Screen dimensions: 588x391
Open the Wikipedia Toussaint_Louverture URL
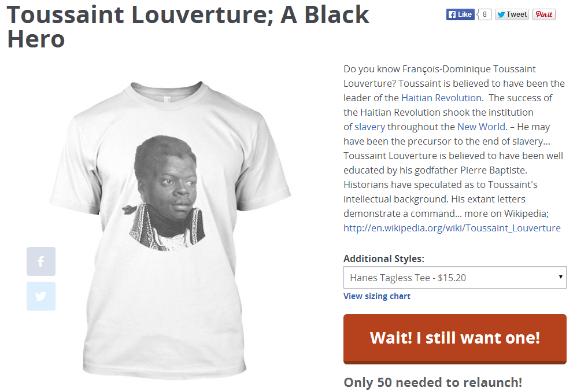coord(452,228)
